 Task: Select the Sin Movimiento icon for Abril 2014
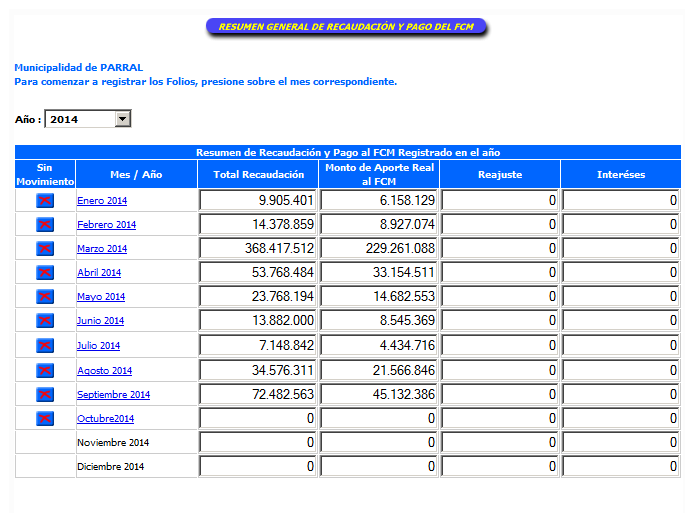coord(45,273)
